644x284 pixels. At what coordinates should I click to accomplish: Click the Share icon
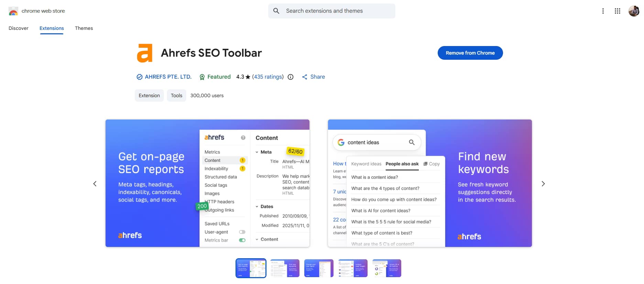point(305,77)
